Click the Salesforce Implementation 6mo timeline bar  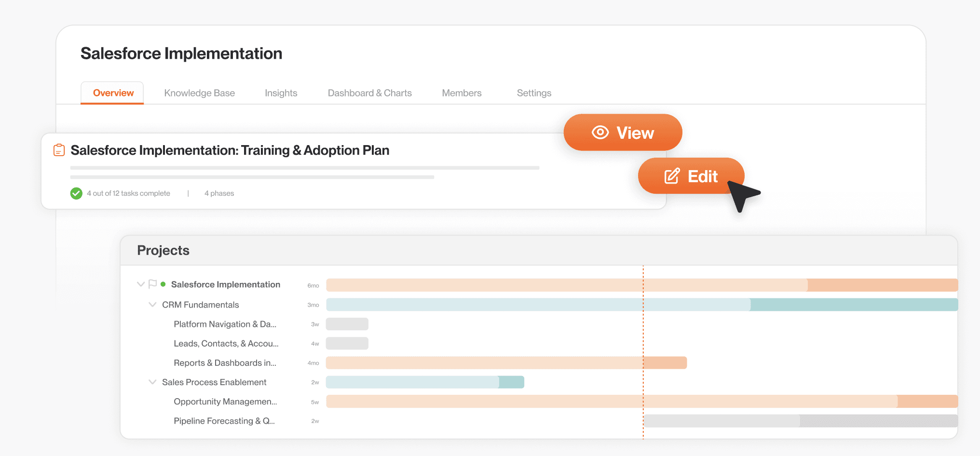pos(642,285)
